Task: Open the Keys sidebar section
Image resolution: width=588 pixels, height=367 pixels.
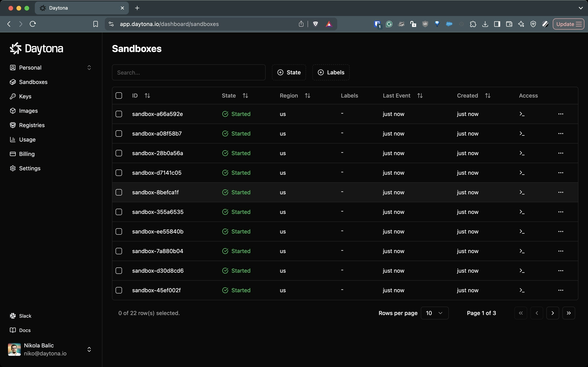Action: point(25,96)
